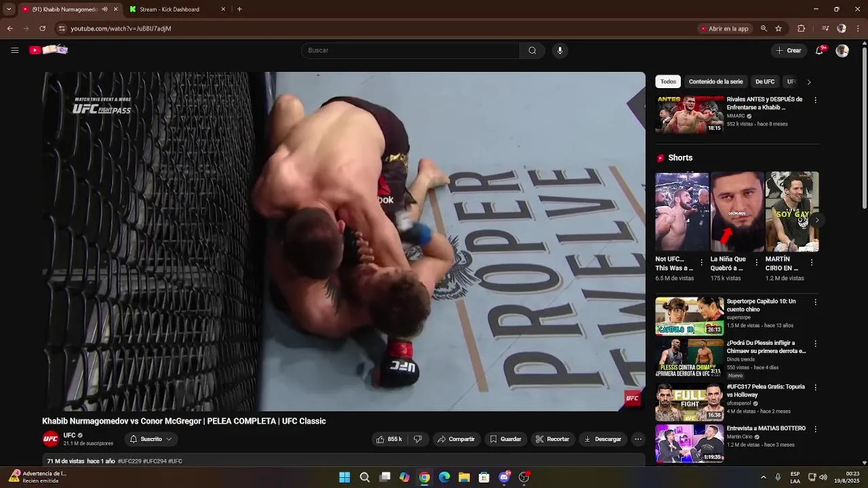Mute the tab via speaker icon
Image resolution: width=868 pixels, height=488 pixels.
(x=104, y=9)
